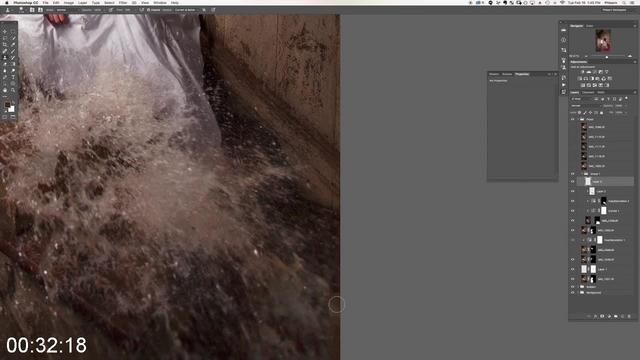Image resolution: width=640 pixels, height=360 pixels.
Task: Create a new group from the Layers footer
Action: [x=616, y=316]
